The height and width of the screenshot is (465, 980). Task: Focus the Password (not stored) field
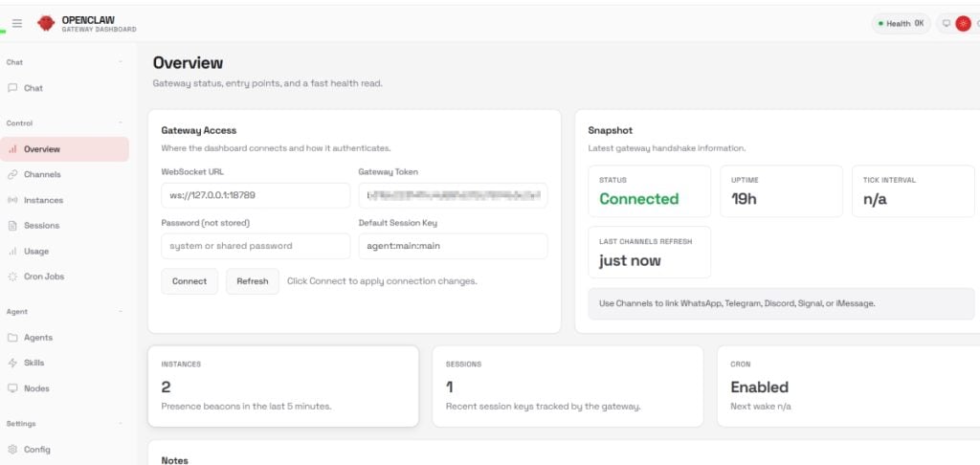pos(256,246)
